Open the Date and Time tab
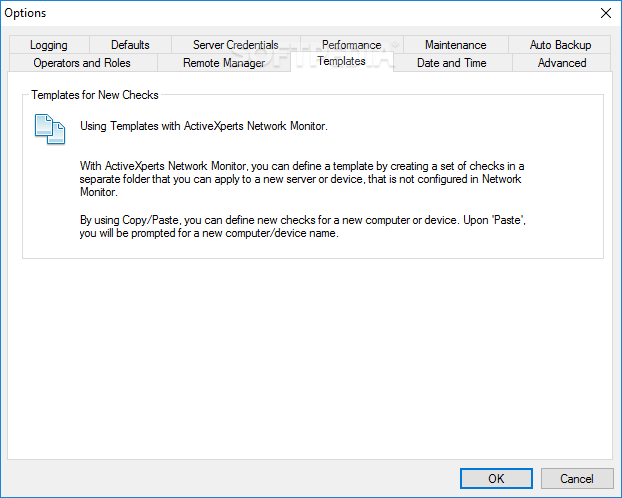 coord(452,63)
